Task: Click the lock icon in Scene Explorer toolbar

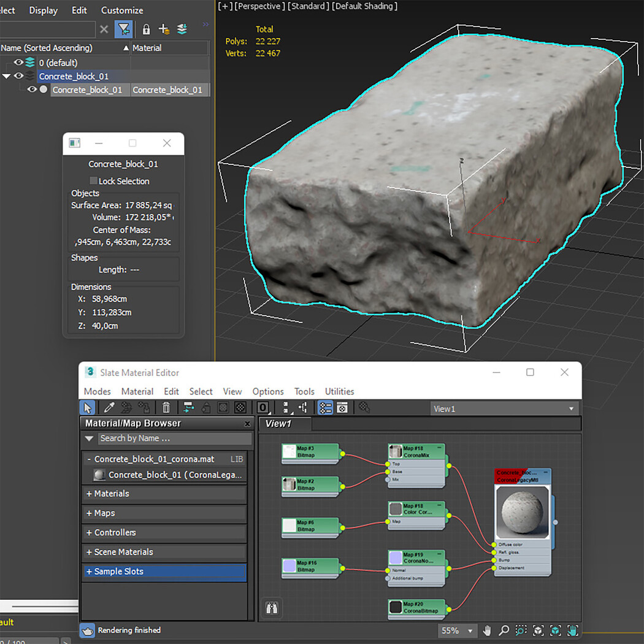Action: 146,29
